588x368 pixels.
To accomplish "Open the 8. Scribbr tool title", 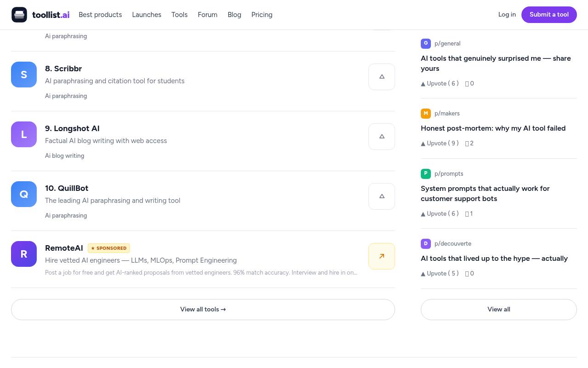I will pyautogui.click(x=63, y=69).
